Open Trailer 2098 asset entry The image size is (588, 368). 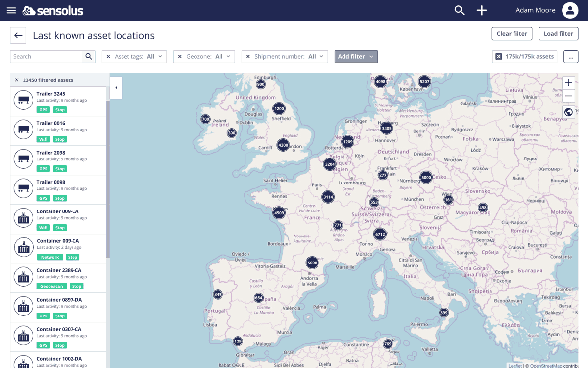pos(58,160)
